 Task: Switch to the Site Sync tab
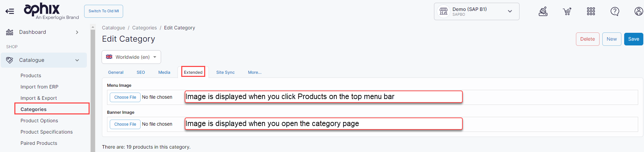tap(225, 72)
